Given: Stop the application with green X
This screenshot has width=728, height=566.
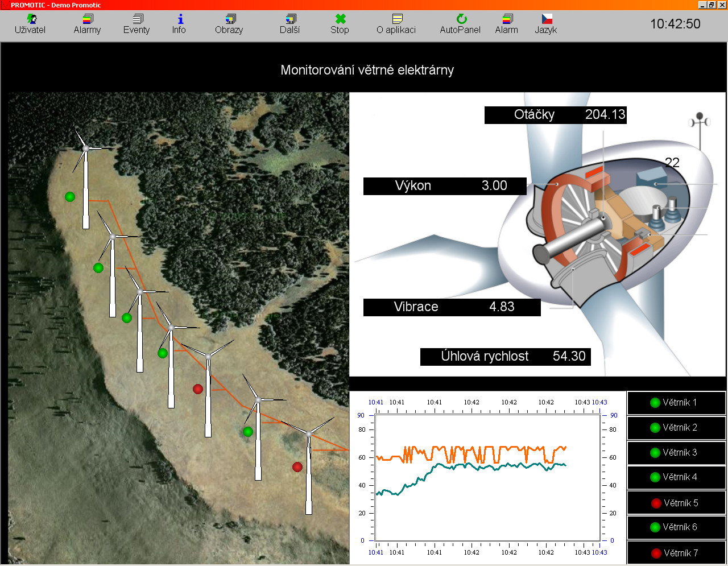Looking at the screenshot, I should tap(340, 24).
